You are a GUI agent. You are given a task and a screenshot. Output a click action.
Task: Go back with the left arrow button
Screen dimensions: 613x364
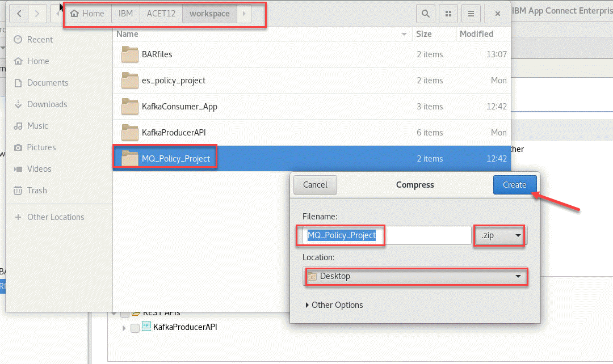click(19, 14)
